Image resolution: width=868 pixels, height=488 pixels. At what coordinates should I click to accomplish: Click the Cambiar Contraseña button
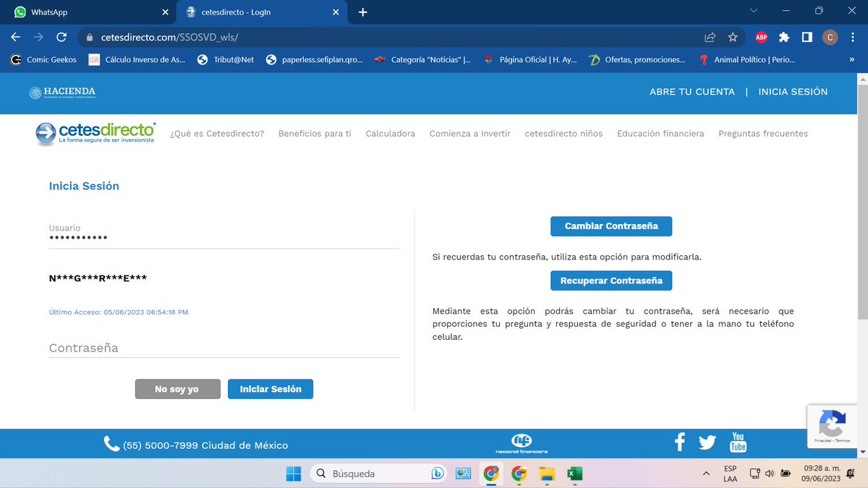[611, 226]
